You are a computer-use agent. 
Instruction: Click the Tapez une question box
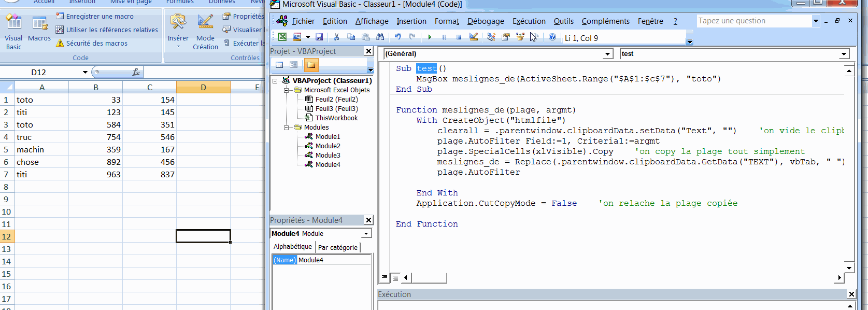tap(754, 21)
